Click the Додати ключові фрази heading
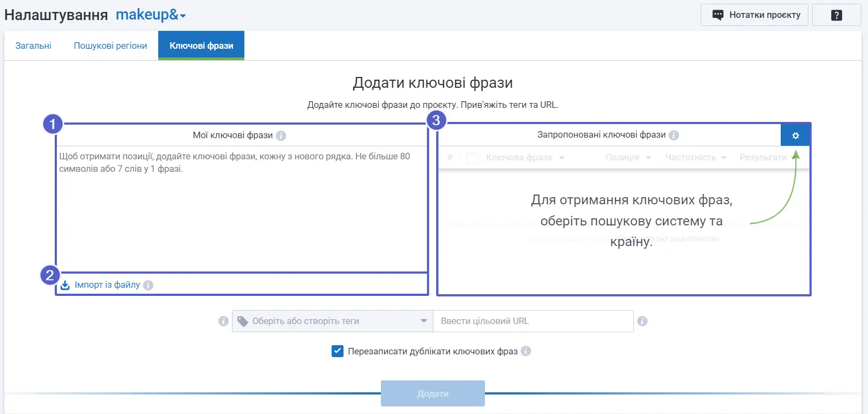 point(433,83)
